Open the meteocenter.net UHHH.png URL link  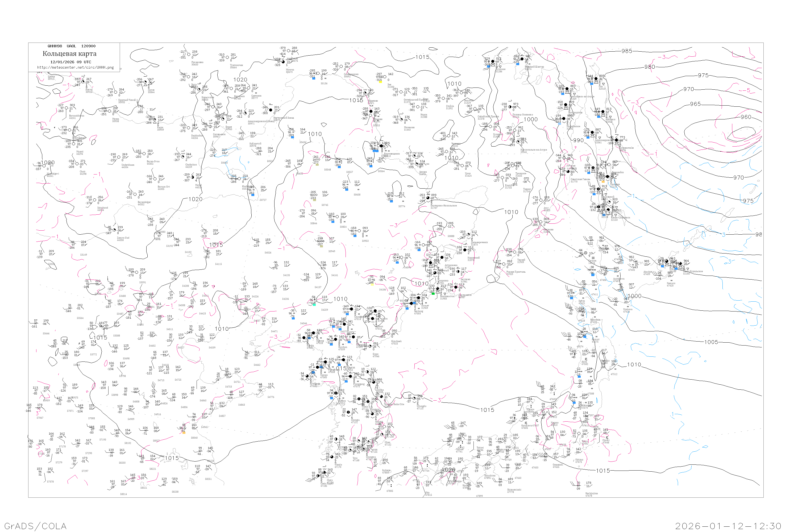coord(75,68)
